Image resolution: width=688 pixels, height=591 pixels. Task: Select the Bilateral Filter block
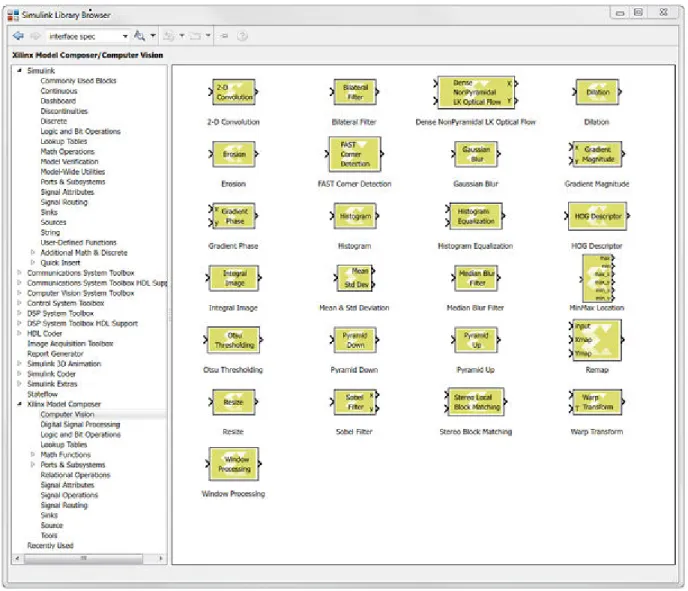[355, 92]
